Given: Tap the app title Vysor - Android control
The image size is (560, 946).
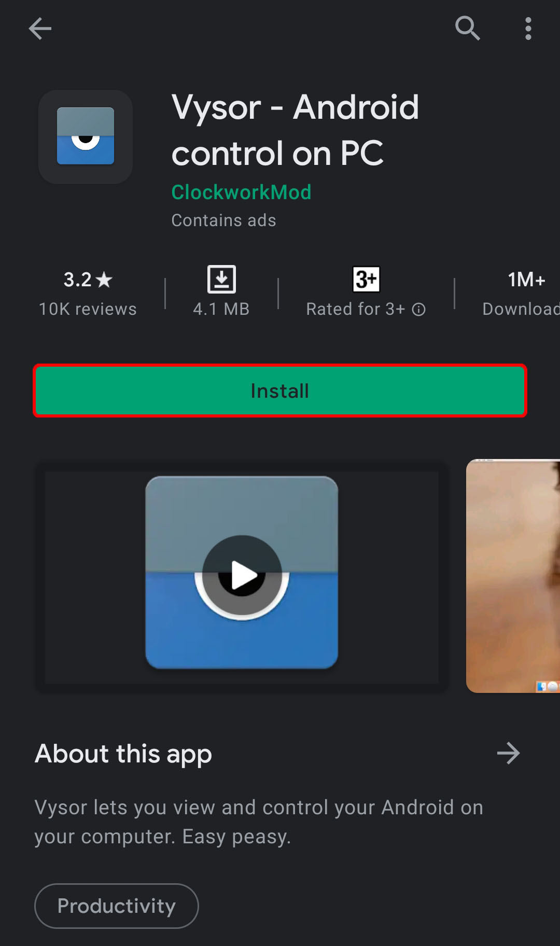Looking at the screenshot, I should (295, 130).
